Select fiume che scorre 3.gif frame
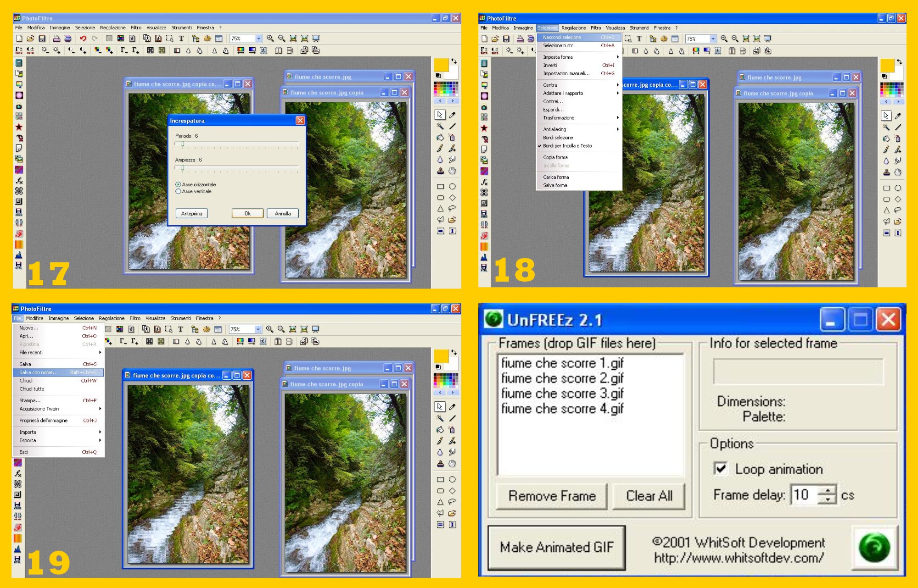 coord(562,394)
